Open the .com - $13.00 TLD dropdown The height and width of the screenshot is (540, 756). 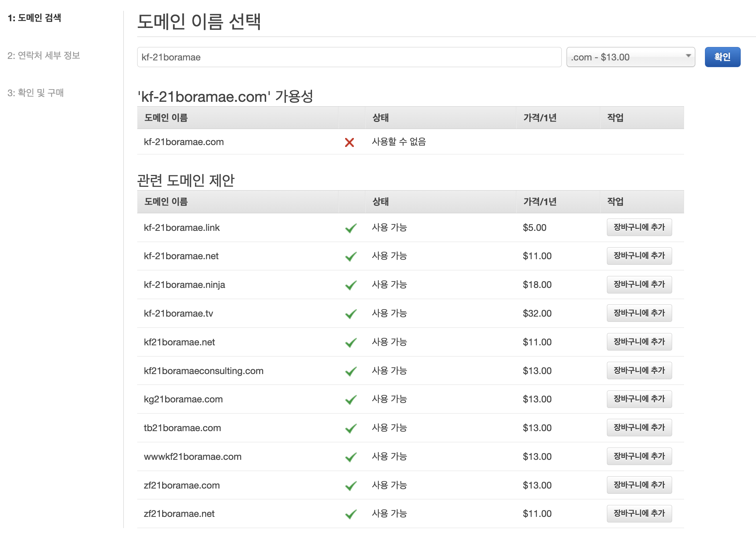(630, 57)
